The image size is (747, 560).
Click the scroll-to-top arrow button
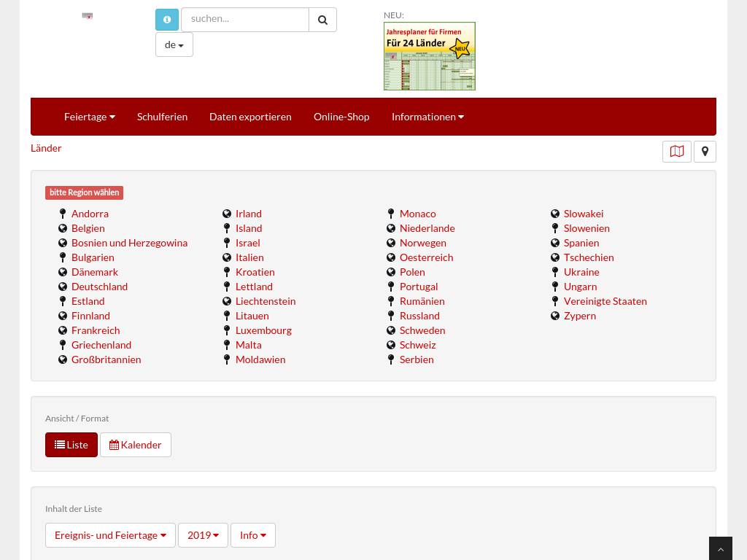(720, 548)
